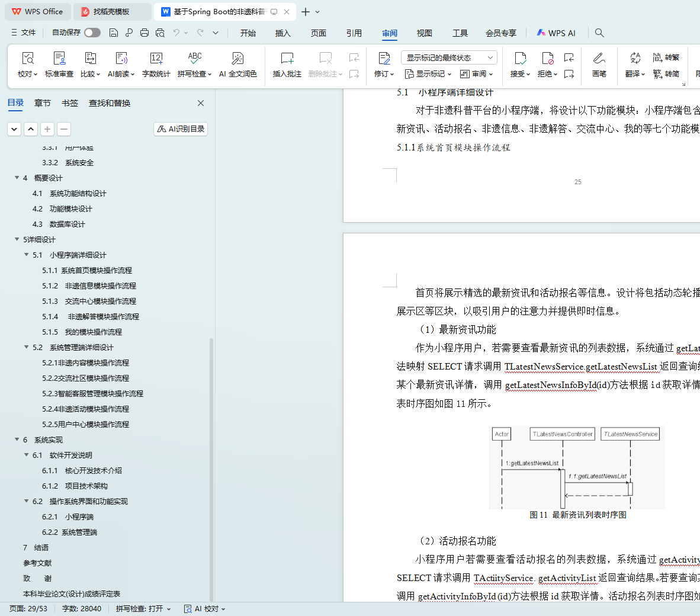
Task: Collapse the 6 系统实现 outline section
Action: 17,439
